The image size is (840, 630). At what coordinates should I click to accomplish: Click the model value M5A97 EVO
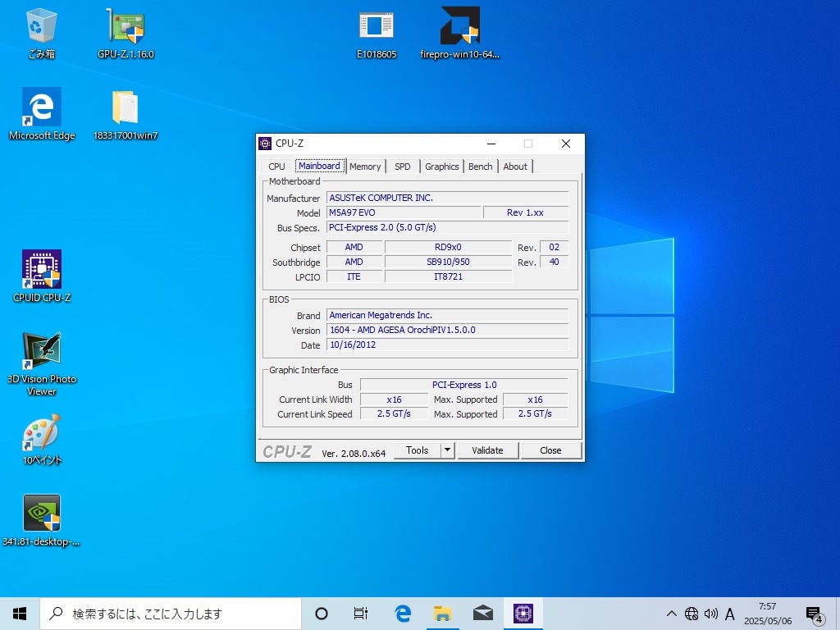tap(404, 212)
